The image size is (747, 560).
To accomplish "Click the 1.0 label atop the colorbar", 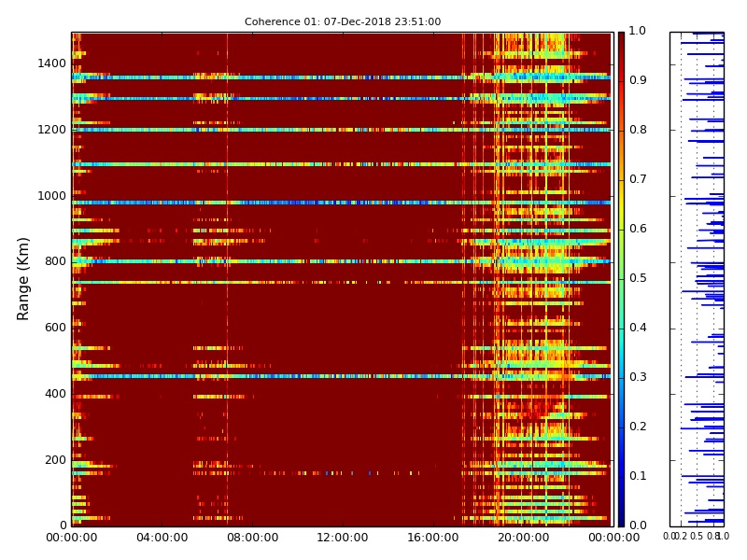I will (637, 31).
